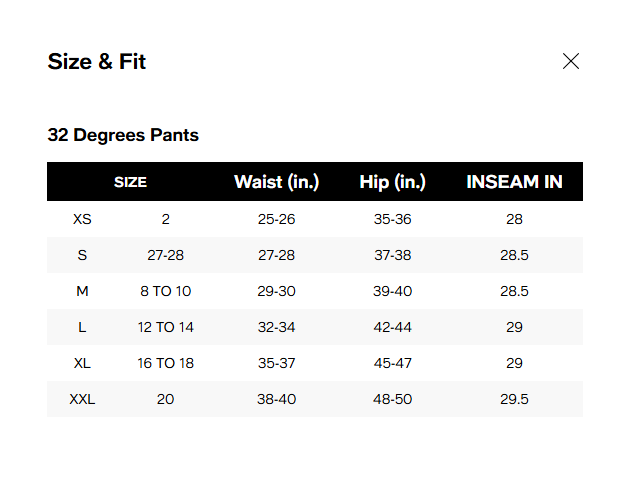Image resolution: width=631 pixels, height=487 pixels.
Task: Click the 48-50 hip value
Action: tap(392, 399)
